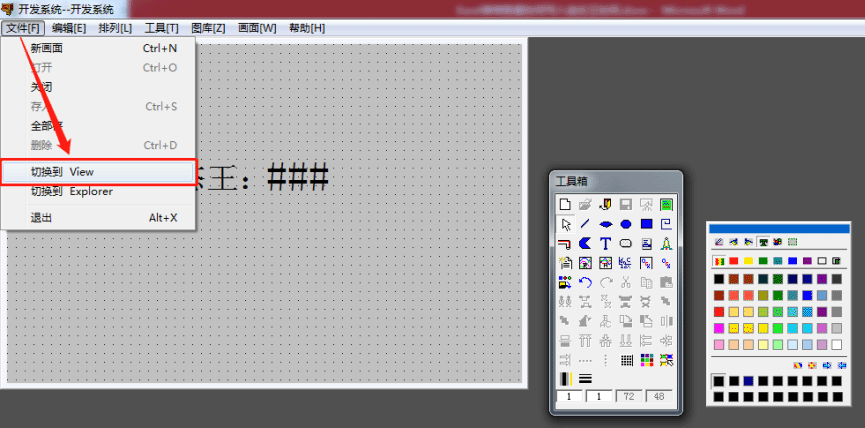Open the 工具[T] menu
This screenshot has width=865, height=428.
click(x=162, y=27)
